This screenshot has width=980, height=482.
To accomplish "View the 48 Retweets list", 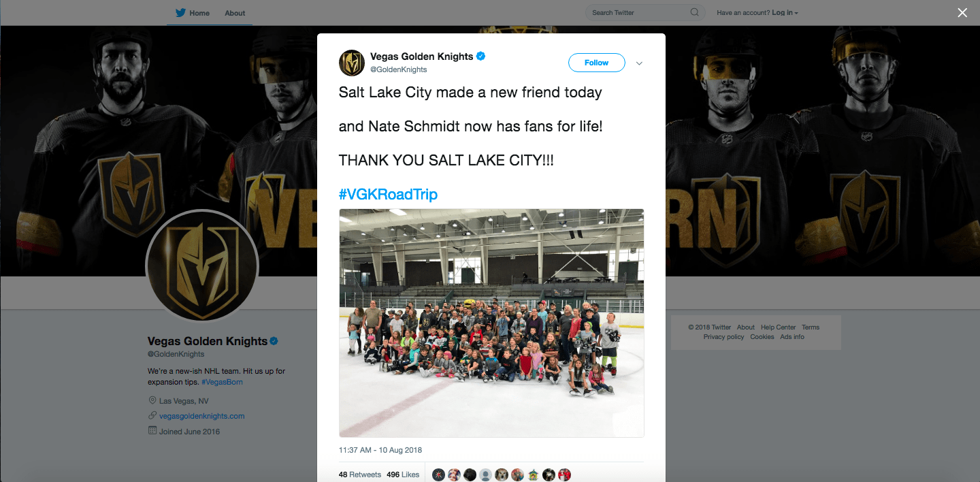I will 360,475.
